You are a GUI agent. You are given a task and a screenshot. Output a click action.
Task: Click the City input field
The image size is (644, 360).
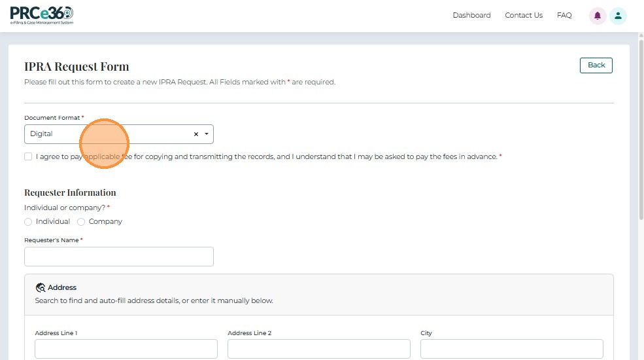point(511,349)
